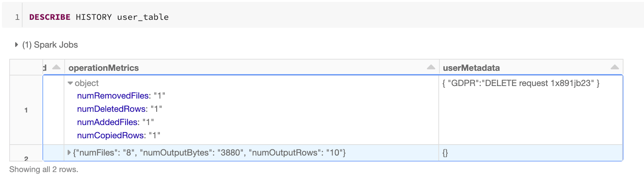Select the numCopiedRows key in row 1
Screen dimensions: 644x178
pyautogui.click(x=111, y=135)
